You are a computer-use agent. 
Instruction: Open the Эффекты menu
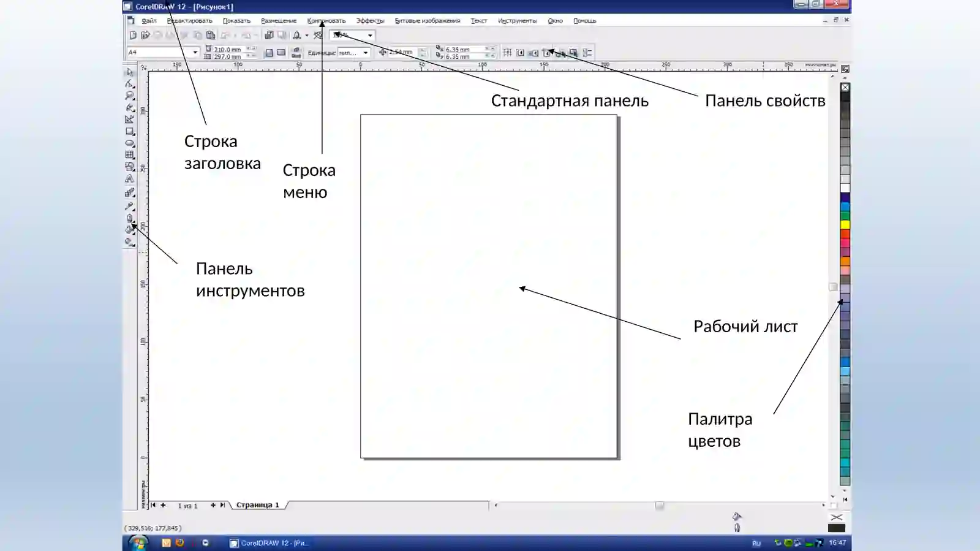click(370, 21)
